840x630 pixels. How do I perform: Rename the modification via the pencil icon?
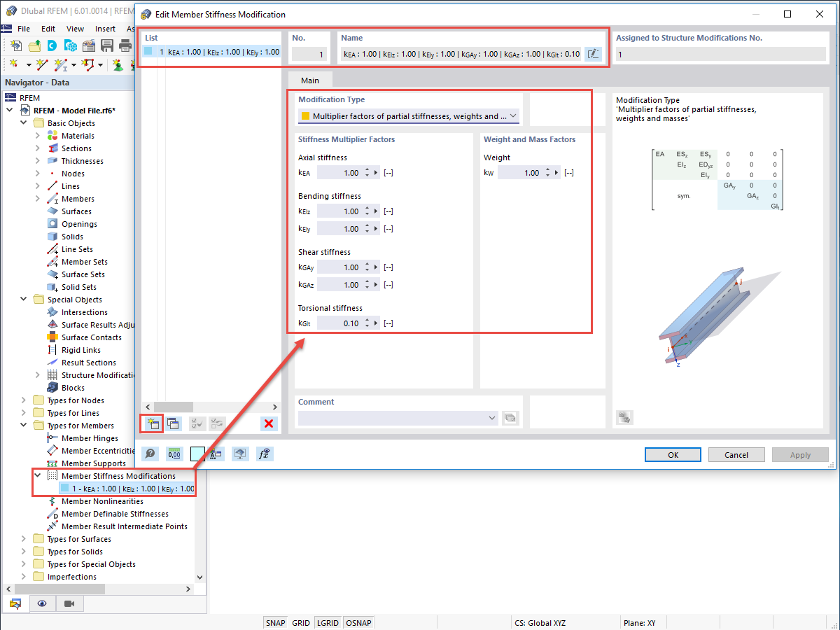click(x=593, y=53)
